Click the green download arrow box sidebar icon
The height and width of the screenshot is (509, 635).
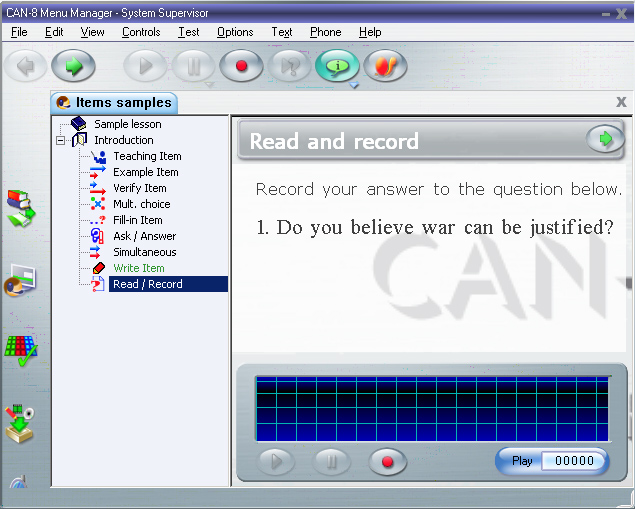click(19, 424)
